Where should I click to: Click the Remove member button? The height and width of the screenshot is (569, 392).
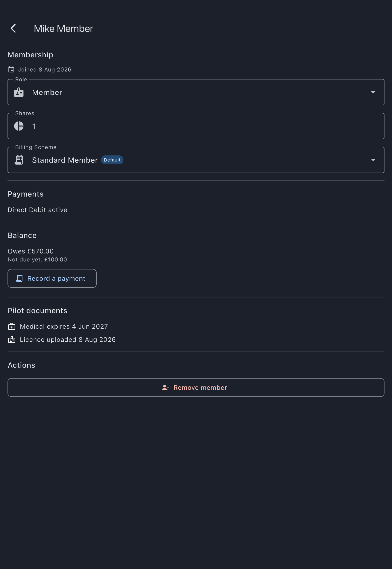[196, 388]
